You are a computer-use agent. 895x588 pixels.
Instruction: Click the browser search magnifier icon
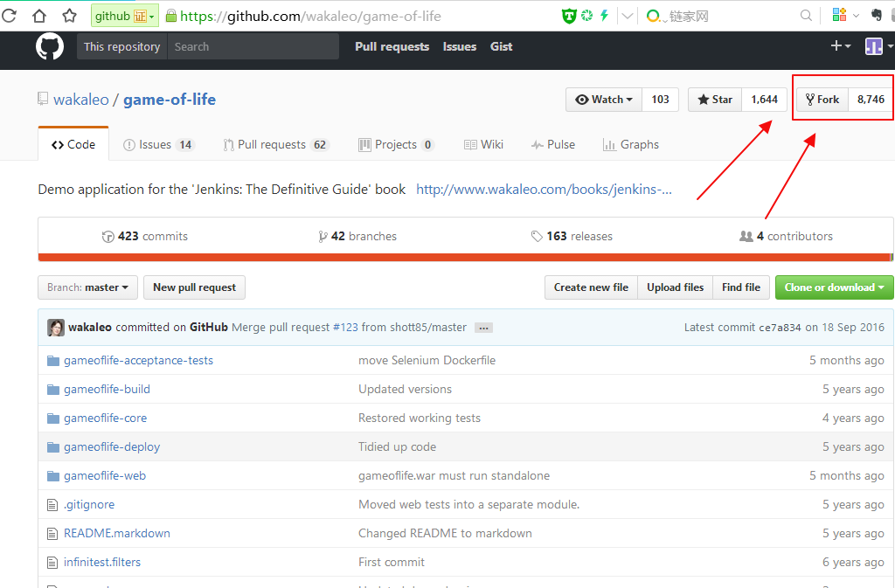(806, 16)
